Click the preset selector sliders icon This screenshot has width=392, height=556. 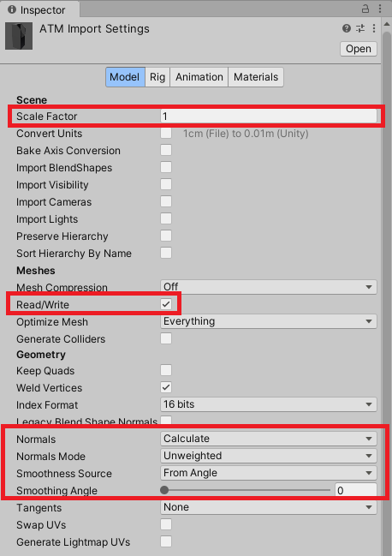(x=360, y=28)
